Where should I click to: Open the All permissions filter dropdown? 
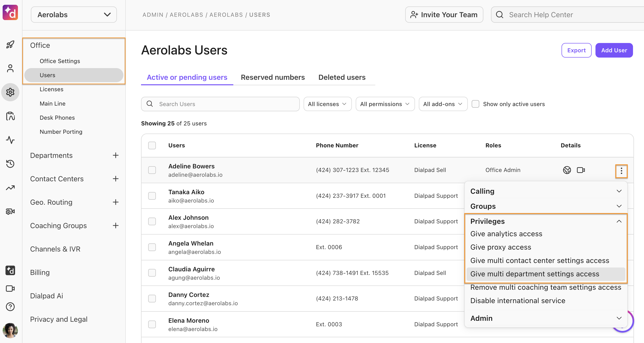(385, 104)
